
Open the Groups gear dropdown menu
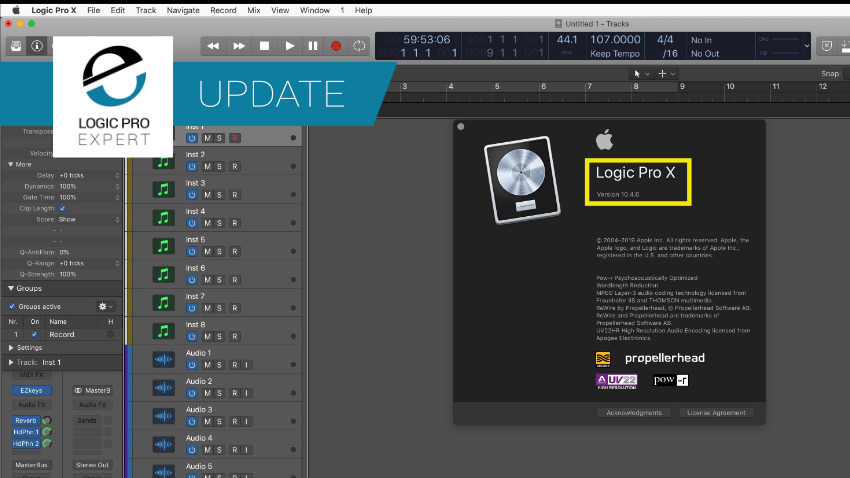pos(105,306)
